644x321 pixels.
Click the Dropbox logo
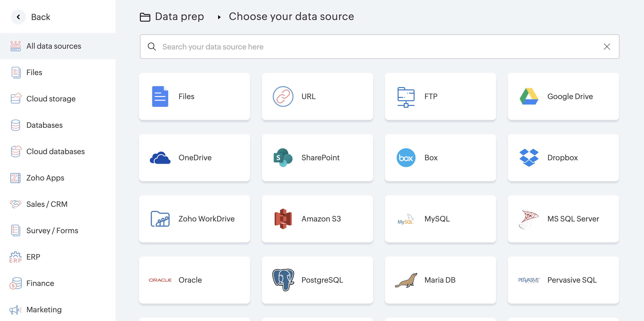click(529, 158)
